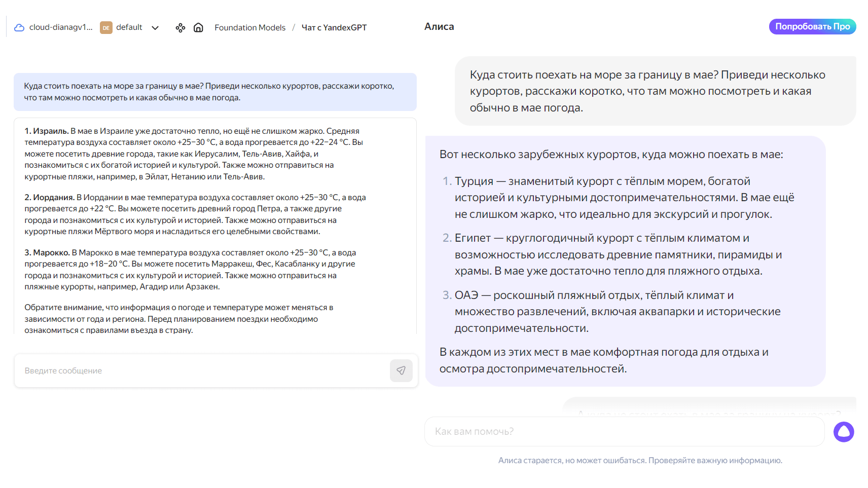Click the send arrow in the left chat input

401,370
